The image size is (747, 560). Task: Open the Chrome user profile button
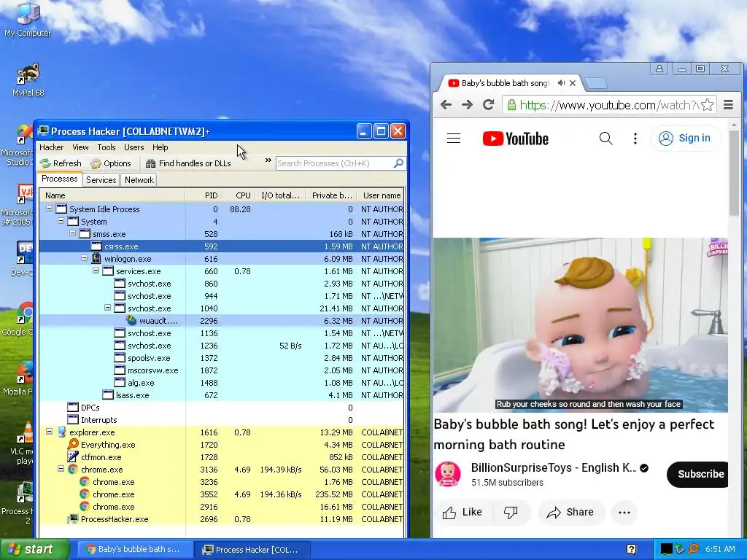[x=659, y=69]
